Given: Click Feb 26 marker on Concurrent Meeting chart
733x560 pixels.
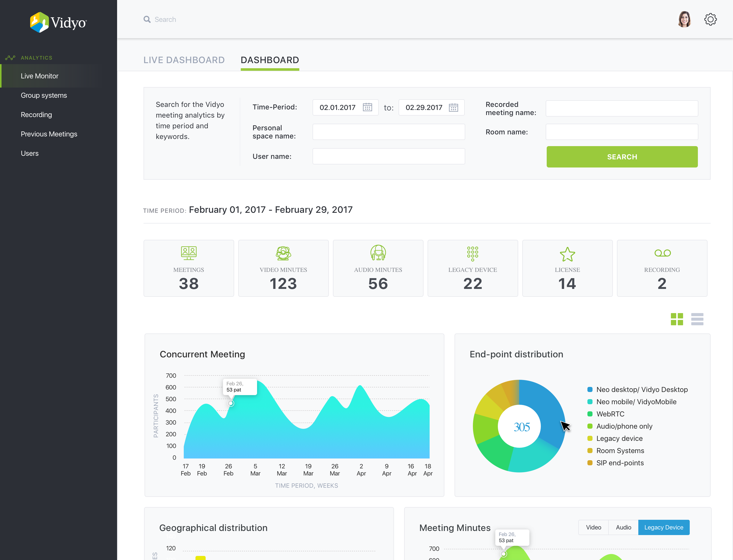Looking at the screenshot, I should (231, 403).
